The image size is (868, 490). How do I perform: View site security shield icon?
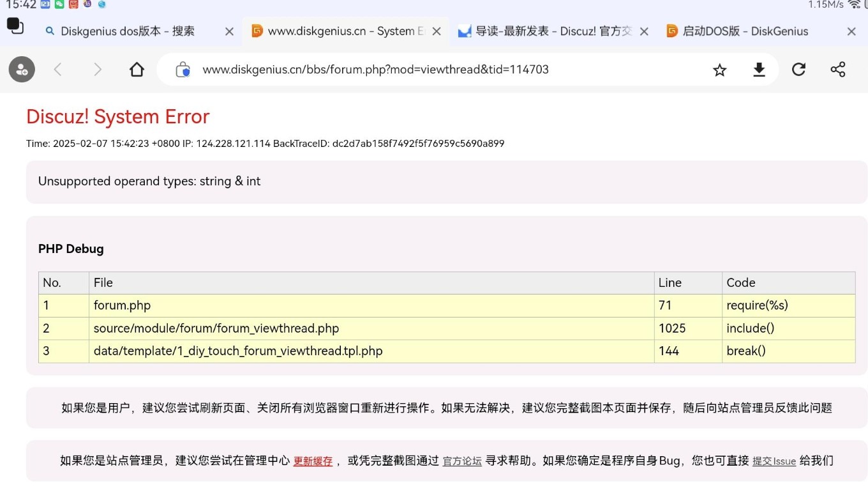point(183,70)
